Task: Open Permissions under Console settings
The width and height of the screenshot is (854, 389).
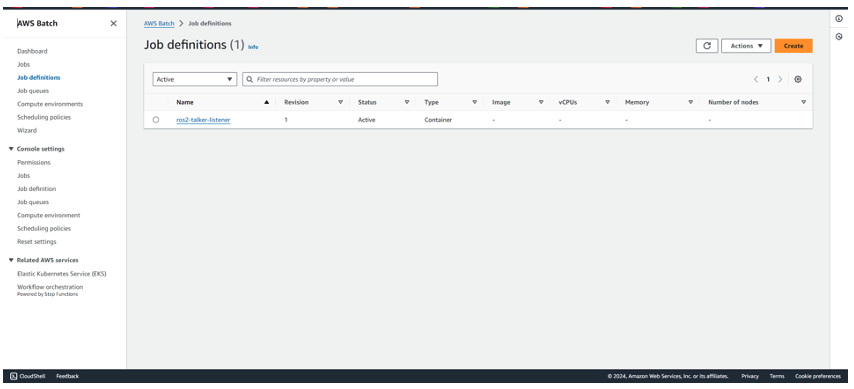Action: coord(34,162)
